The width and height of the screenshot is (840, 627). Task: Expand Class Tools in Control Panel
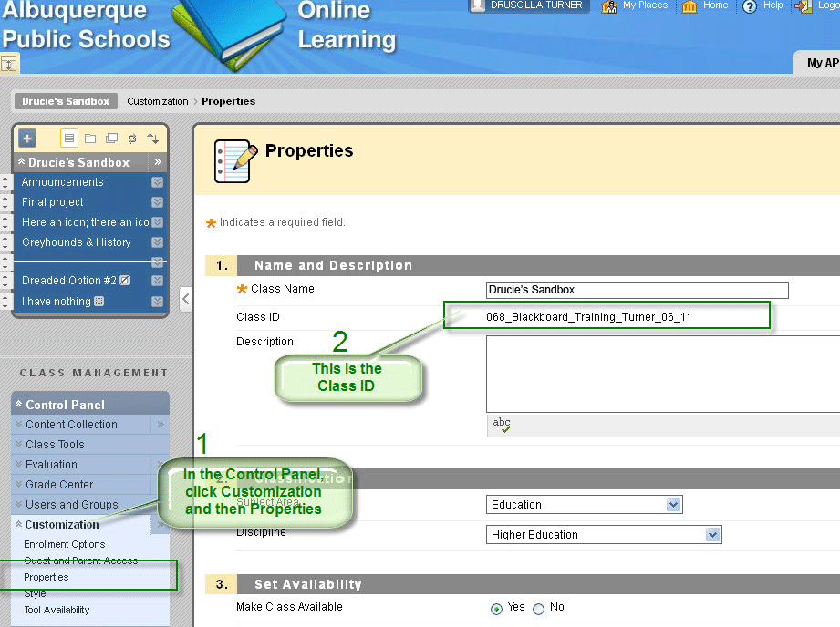pyautogui.click(x=19, y=444)
